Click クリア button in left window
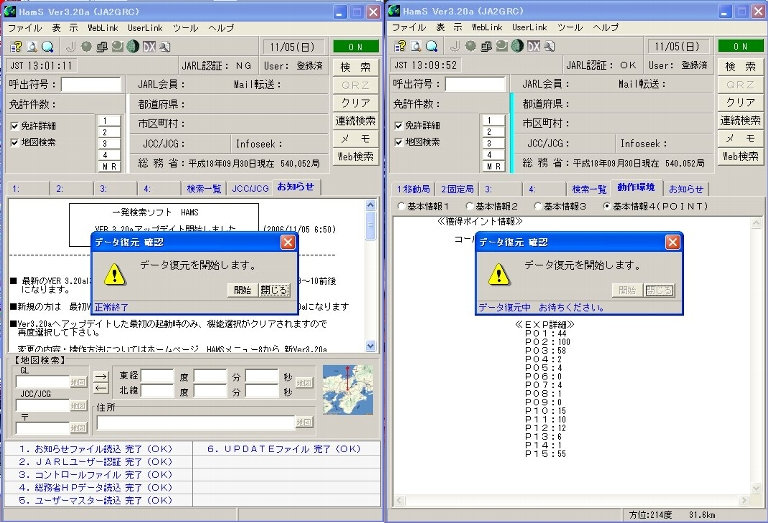Viewport: 768px width, 523px height. click(356, 103)
